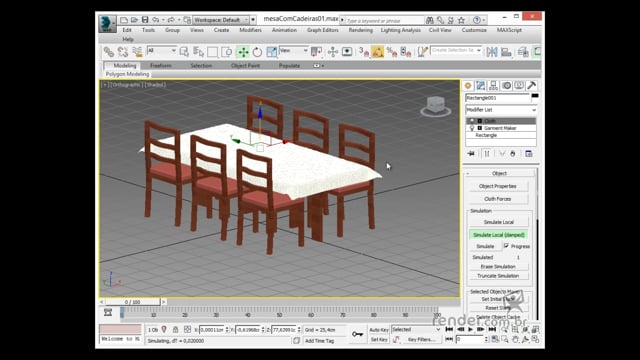Image resolution: width=640 pixels, height=360 pixels.
Task: Click the Erase Simulation button
Action: click(498, 267)
